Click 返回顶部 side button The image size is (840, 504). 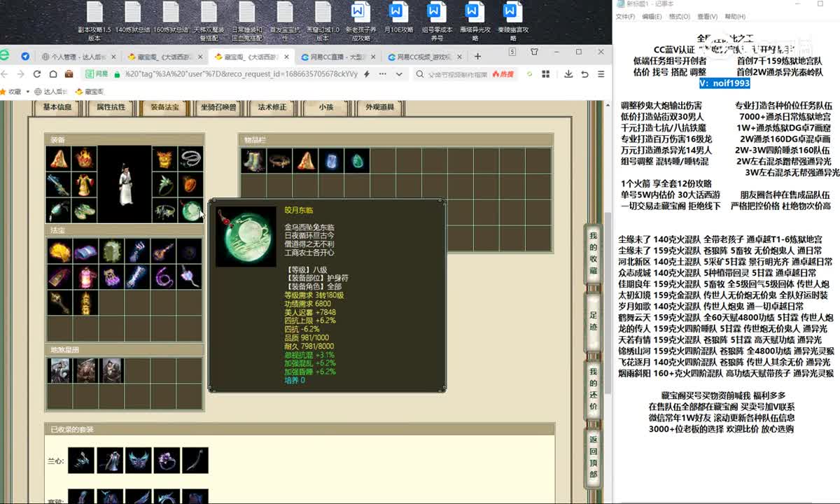[x=593, y=456]
